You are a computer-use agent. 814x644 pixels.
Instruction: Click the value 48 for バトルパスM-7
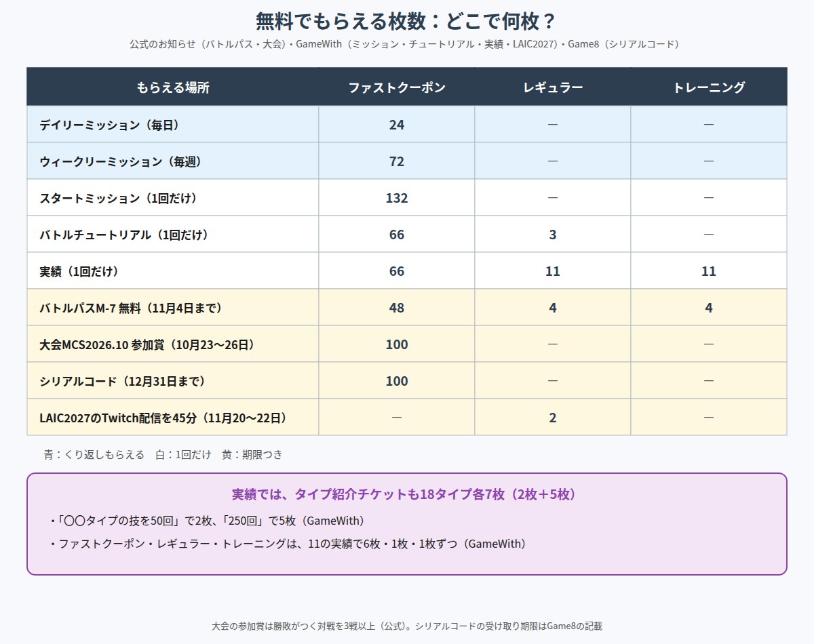click(397, 308)
